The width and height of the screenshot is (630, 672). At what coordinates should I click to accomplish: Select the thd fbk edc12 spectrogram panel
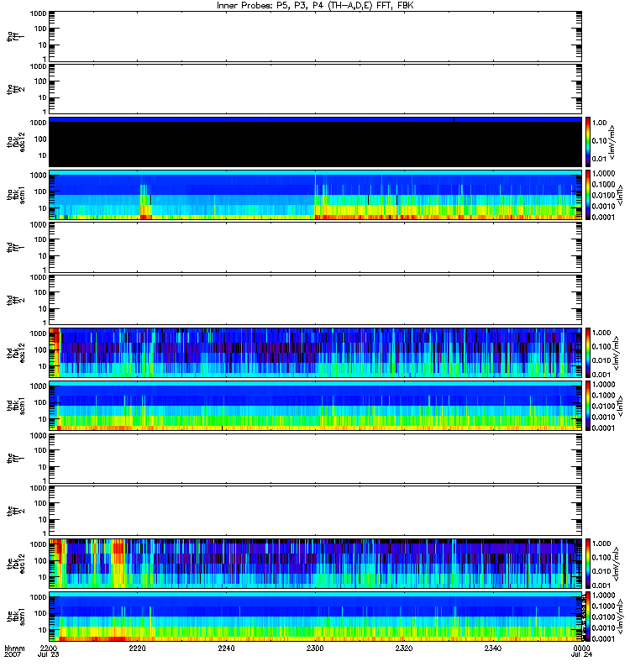[x=316, y=353]
